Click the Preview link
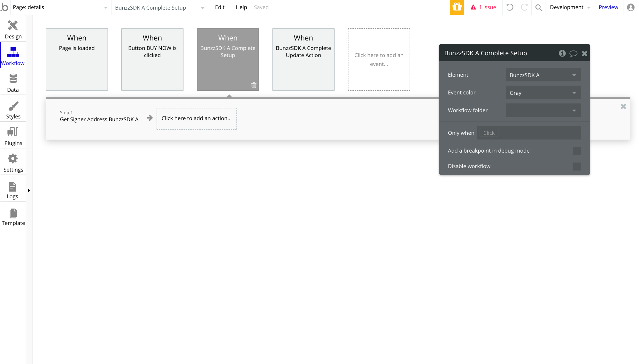 point(608,7)
